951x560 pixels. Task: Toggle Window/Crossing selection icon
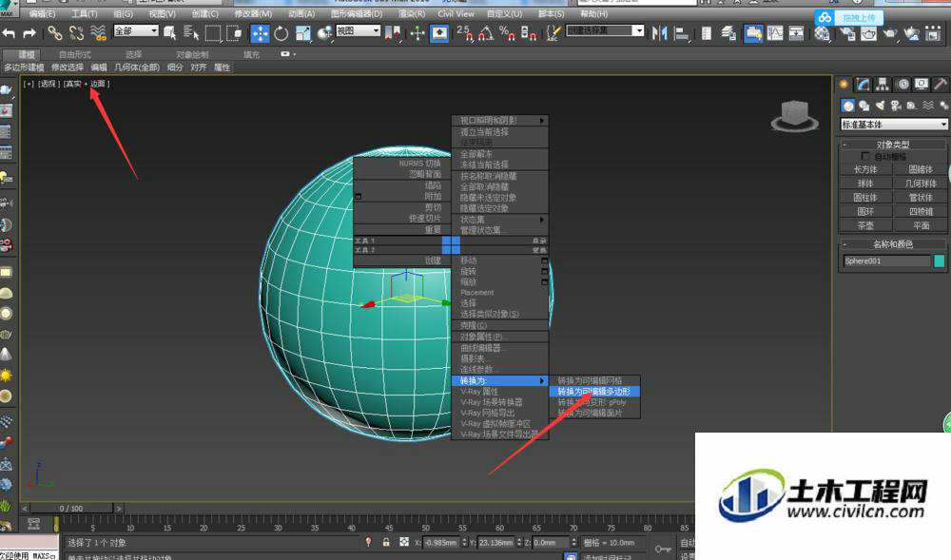(234, 33)
